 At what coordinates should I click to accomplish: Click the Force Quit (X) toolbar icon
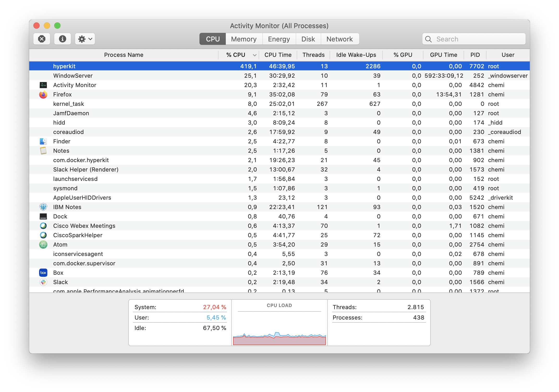pyautogui.click(x=41, y=39)
